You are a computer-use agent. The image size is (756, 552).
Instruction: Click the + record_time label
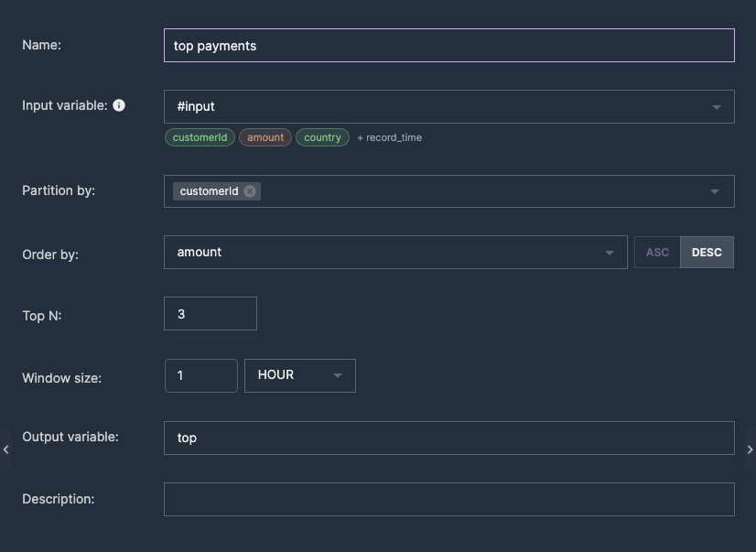(389, 137)
